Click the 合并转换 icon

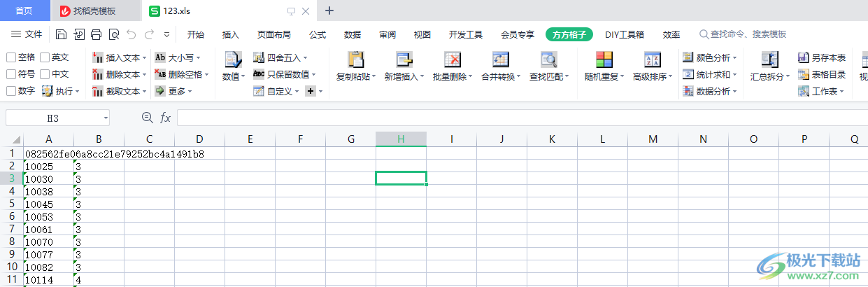click(501, 60)
